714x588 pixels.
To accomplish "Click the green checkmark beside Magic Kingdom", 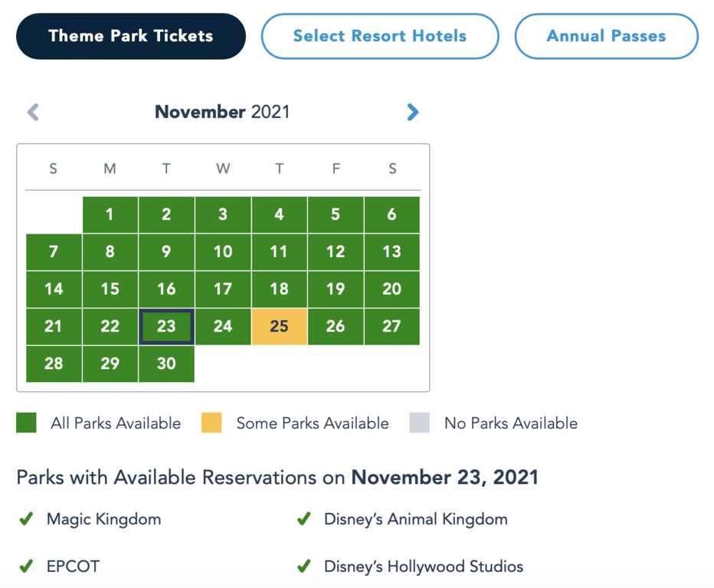I will click(26, 519).
